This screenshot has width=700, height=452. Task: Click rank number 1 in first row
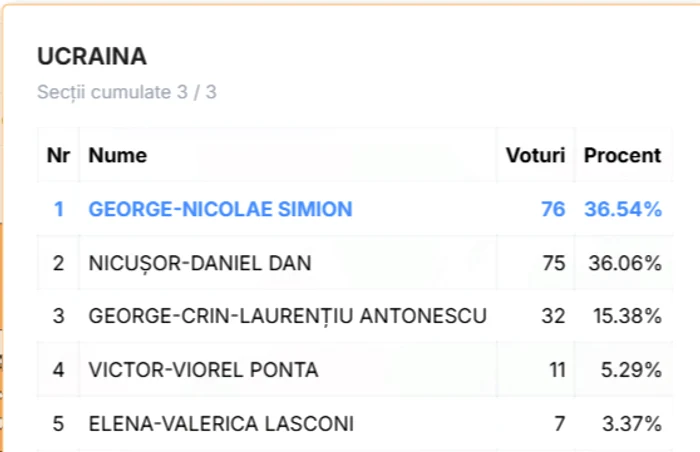coord(58,209)
